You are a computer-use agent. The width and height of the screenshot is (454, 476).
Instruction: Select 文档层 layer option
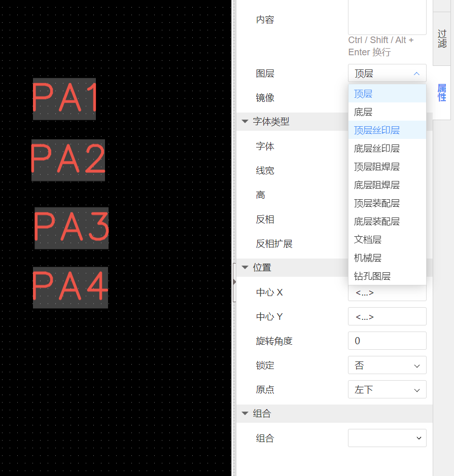[x=387, y=239]
